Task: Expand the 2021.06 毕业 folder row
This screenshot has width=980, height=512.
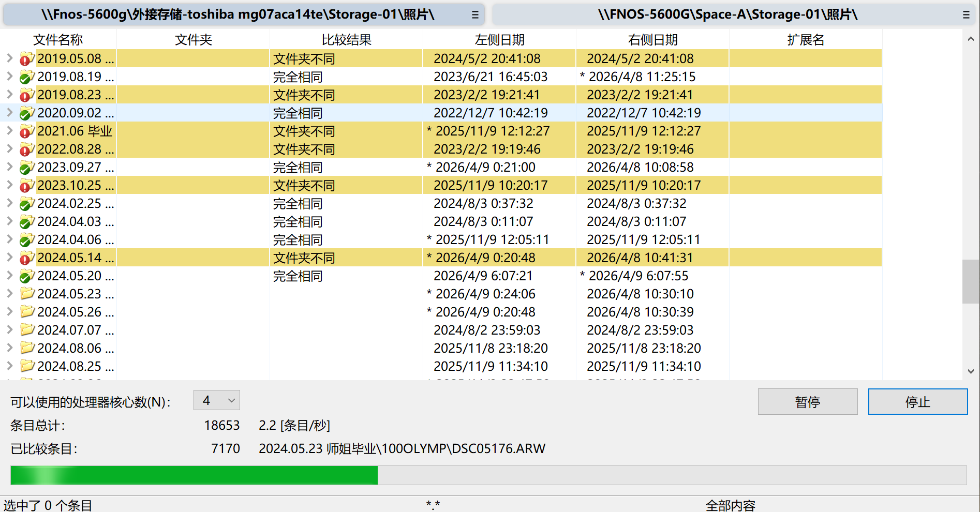Action: (x=9, y=131)
